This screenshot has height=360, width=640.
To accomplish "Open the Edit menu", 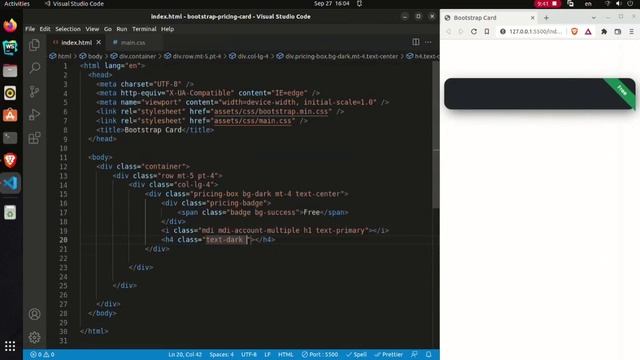I will (x=45, y=29).
